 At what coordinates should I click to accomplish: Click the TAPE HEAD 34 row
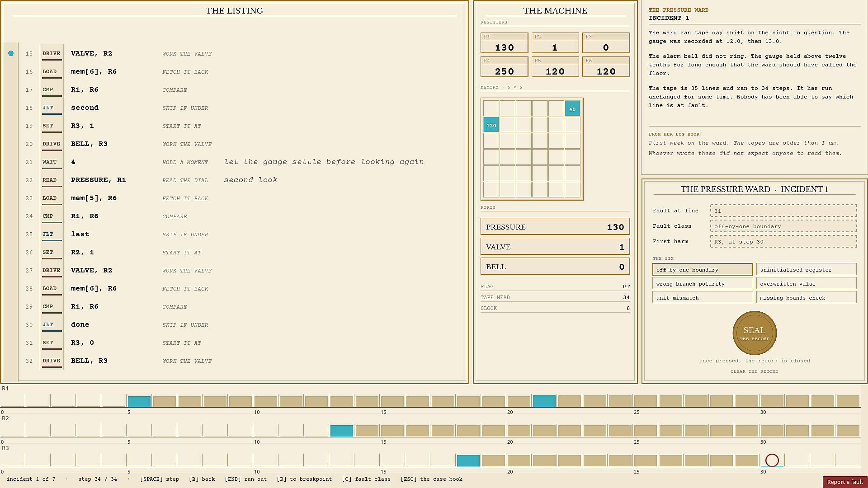(555, 297)
